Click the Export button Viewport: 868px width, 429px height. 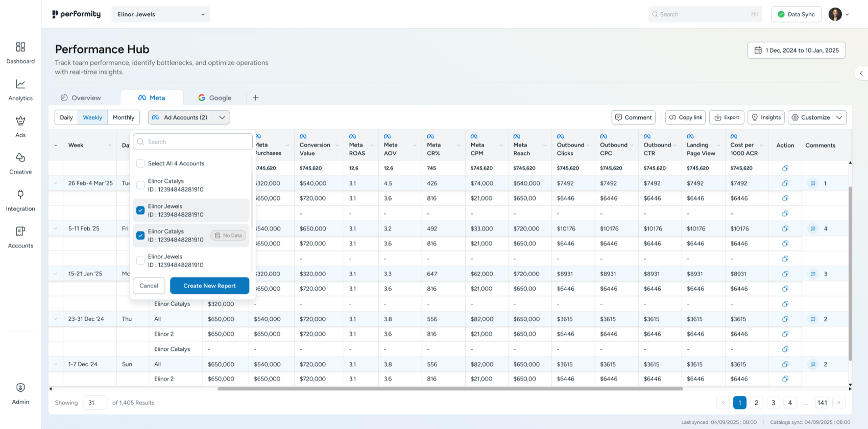pos(727,117)
